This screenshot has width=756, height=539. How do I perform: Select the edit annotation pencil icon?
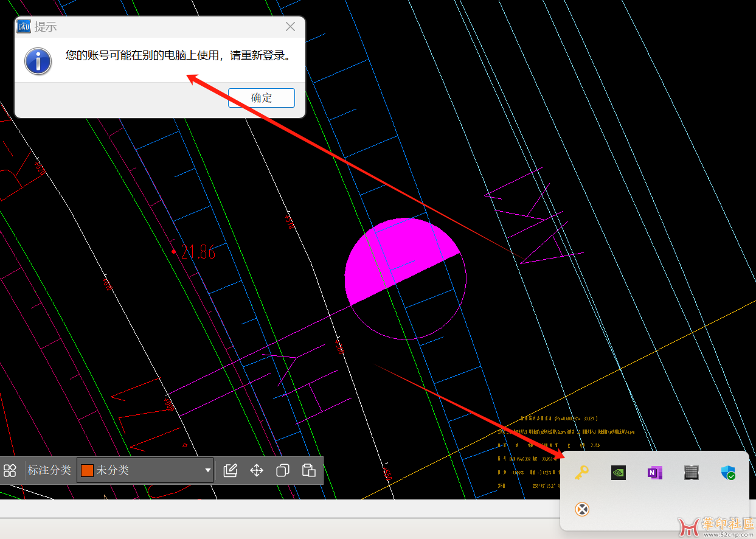[231, 470]
